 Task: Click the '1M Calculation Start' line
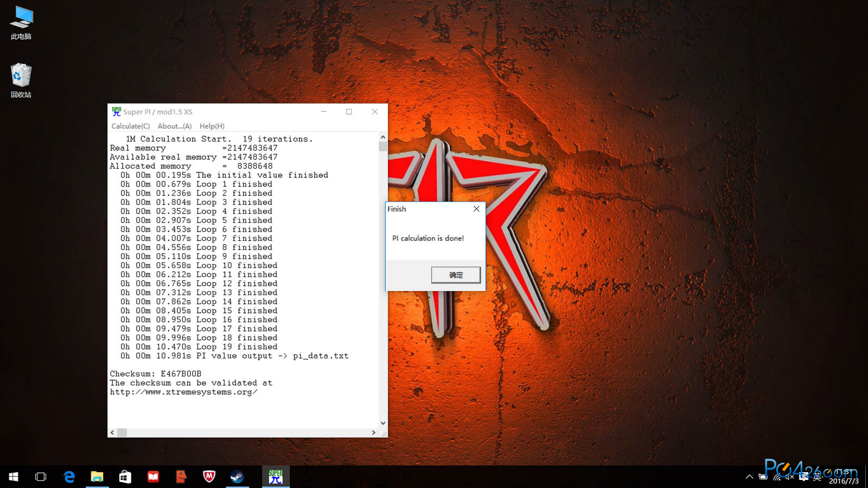click(x=219, y=139)
